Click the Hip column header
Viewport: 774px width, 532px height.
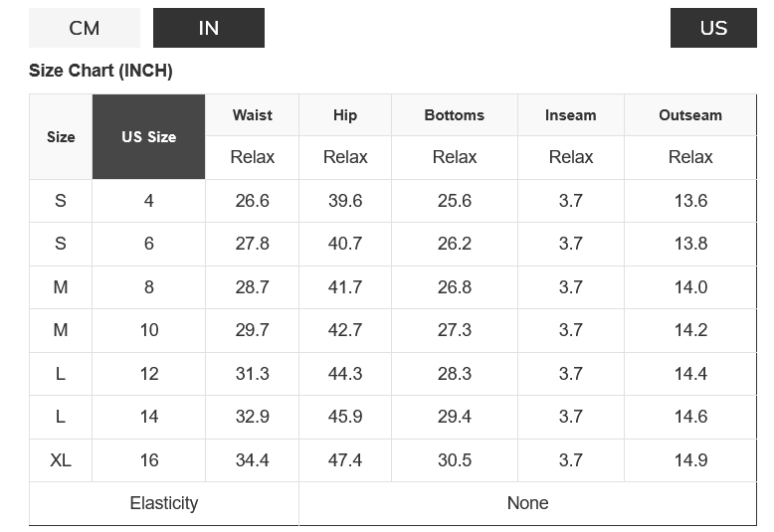point(345,115)
